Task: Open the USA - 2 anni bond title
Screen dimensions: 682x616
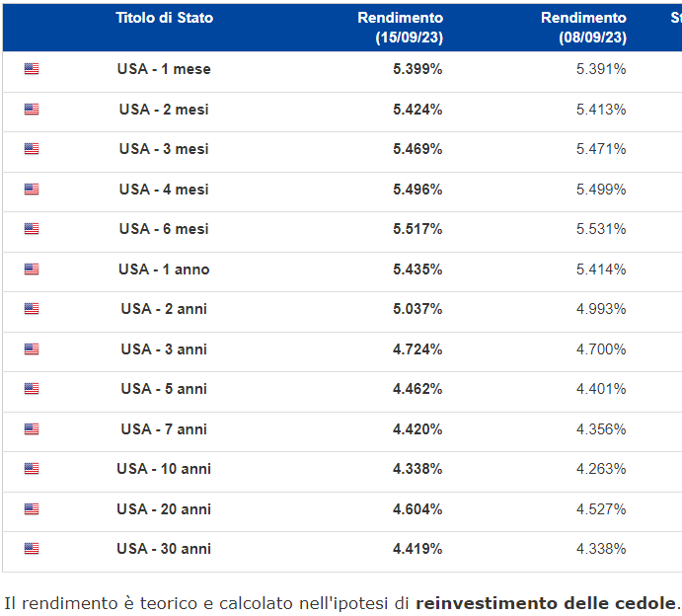Action: tap(164, 309)
